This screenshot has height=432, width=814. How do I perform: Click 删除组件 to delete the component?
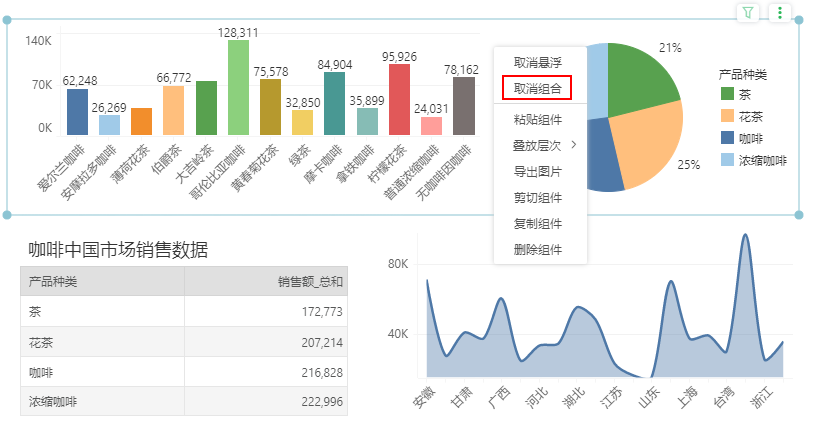pos(537,249)
